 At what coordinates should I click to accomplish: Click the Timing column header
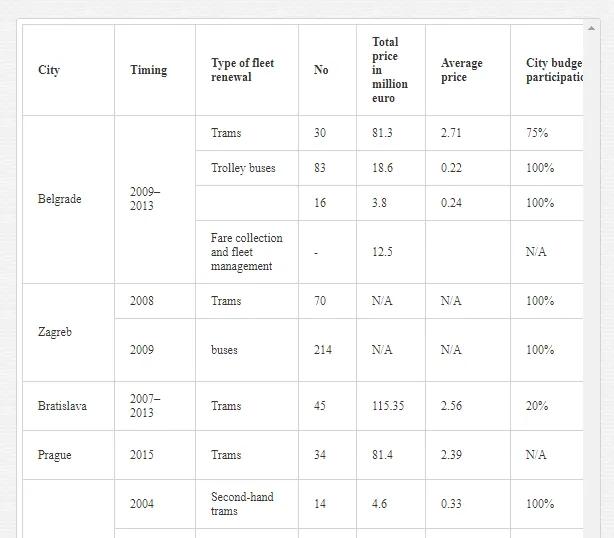[148, 70]
